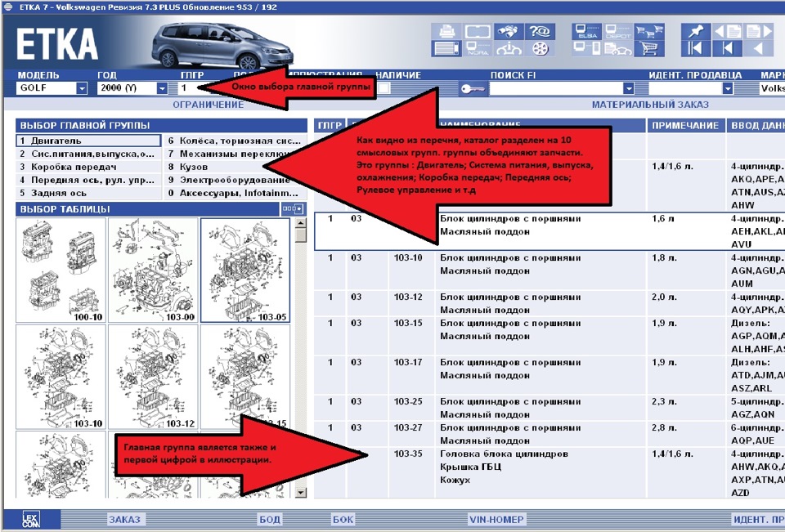The width and height of the screenshot is (785, 532).
Task: Click the БОК button in bottom bar
Action: click(x=343, y=520)
